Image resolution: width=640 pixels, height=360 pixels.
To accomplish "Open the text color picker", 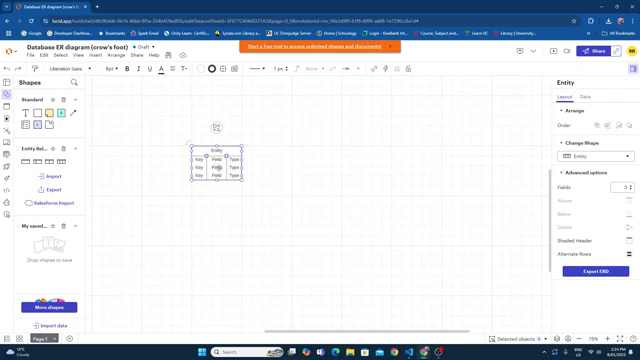I will pyautogui.click(x=161, y=69).
